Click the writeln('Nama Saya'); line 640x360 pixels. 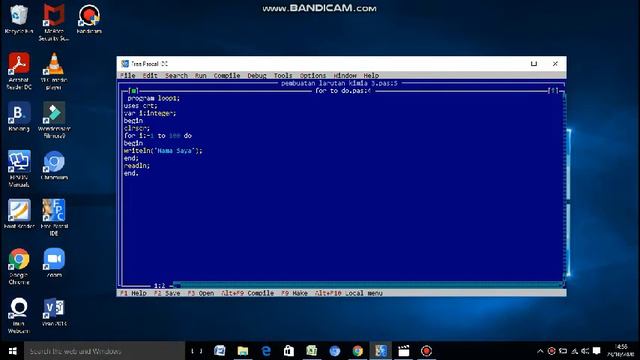pyautogui.click(x=163, y=151)
